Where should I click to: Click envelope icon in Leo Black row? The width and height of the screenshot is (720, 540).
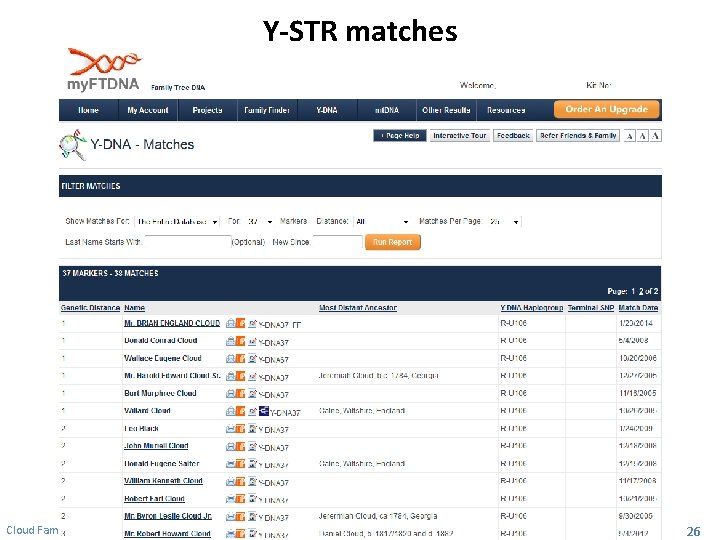(x=231, y=428)
